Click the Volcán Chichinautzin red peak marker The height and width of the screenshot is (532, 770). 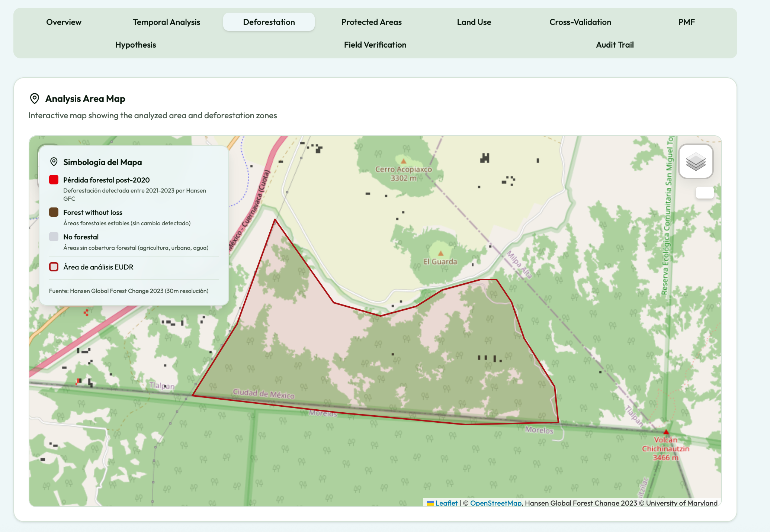(666, 432)
